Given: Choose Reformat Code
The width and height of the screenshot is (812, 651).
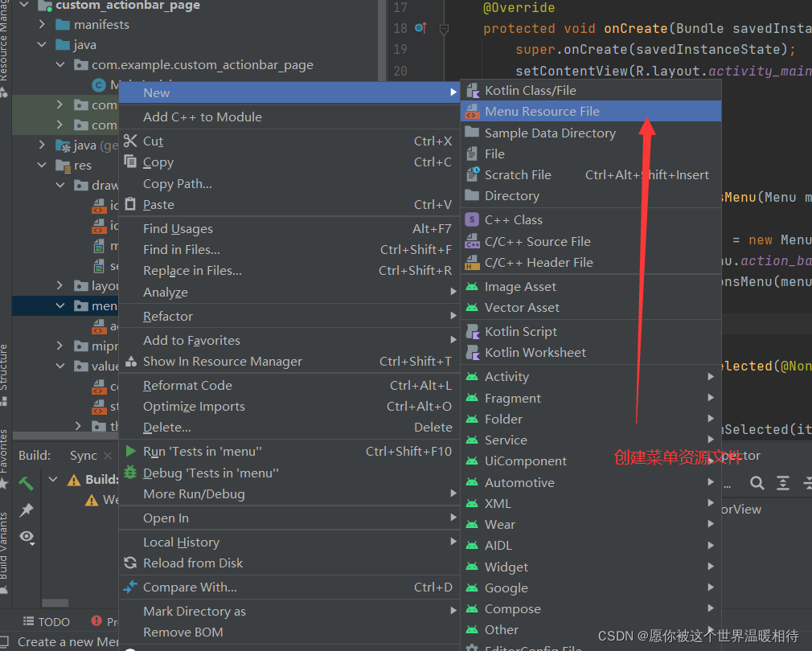Looking at the screenshot, I should [289, 386].
